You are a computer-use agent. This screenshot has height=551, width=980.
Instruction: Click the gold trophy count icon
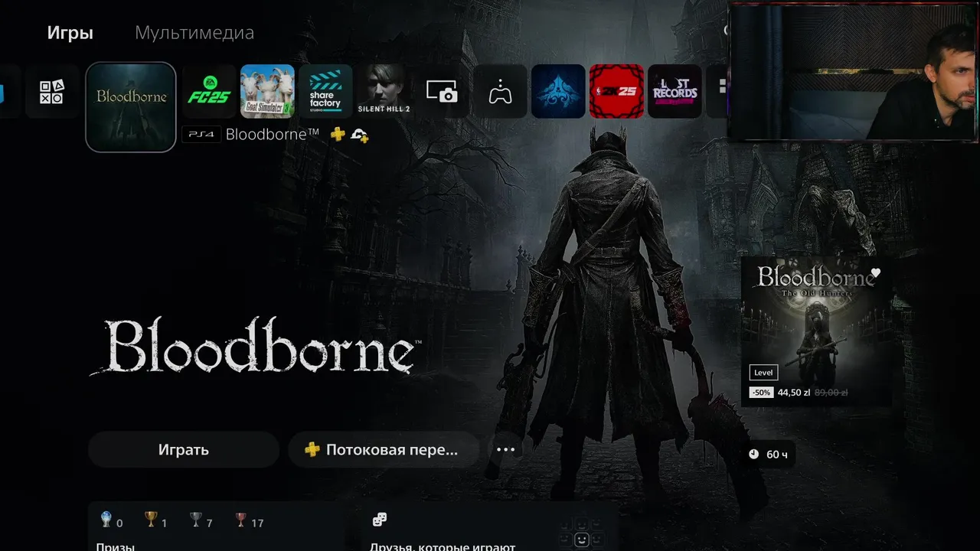[152, 520]
